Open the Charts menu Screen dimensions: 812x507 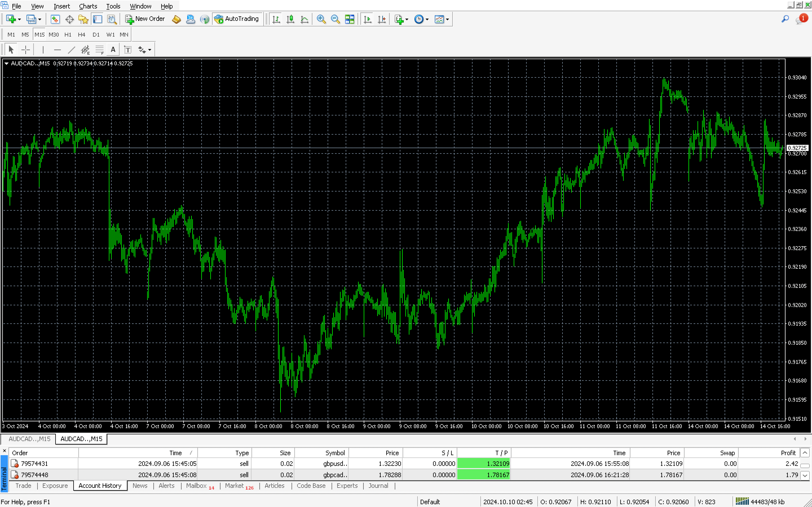(88, 6)
